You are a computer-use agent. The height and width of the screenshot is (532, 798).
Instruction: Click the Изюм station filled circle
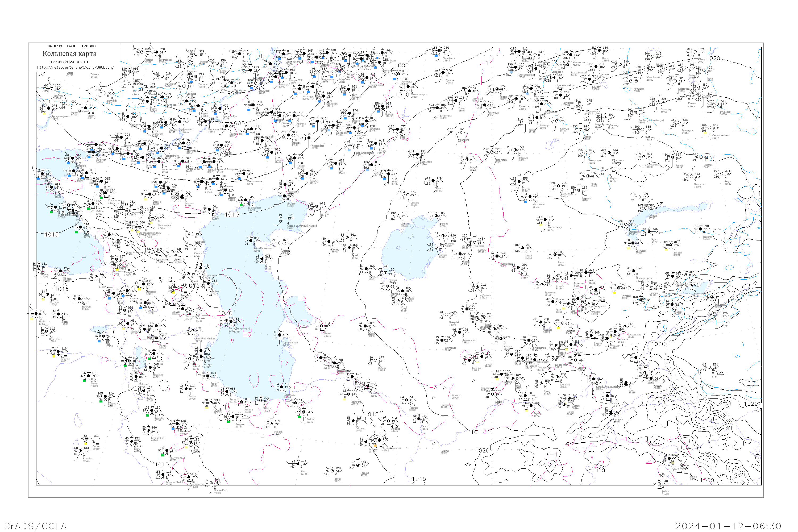tap(85, 108)
